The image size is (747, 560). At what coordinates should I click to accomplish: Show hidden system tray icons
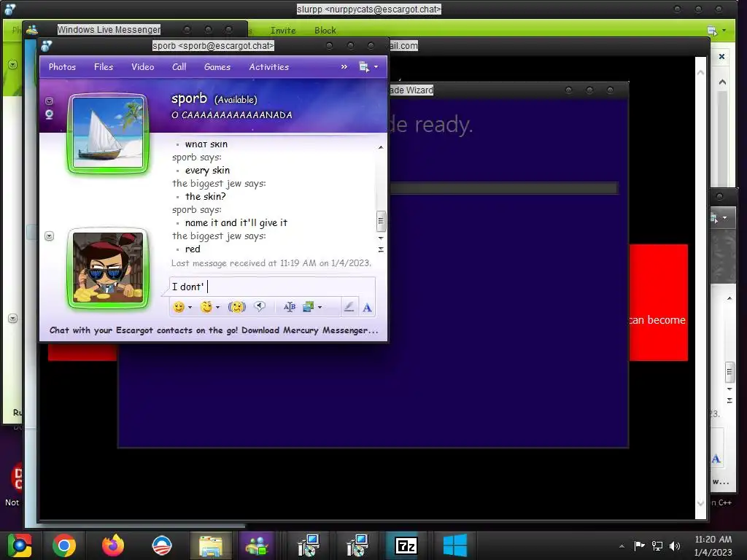(622, 546)
